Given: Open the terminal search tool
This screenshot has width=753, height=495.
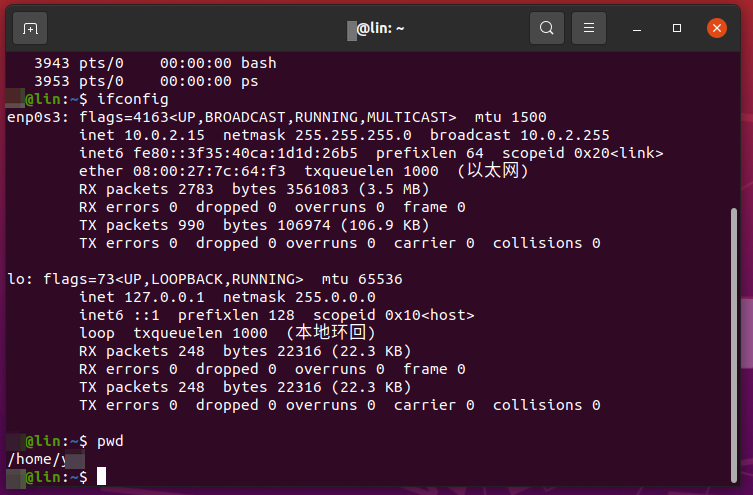Looking at the screenshot, I should pos(547,28).
